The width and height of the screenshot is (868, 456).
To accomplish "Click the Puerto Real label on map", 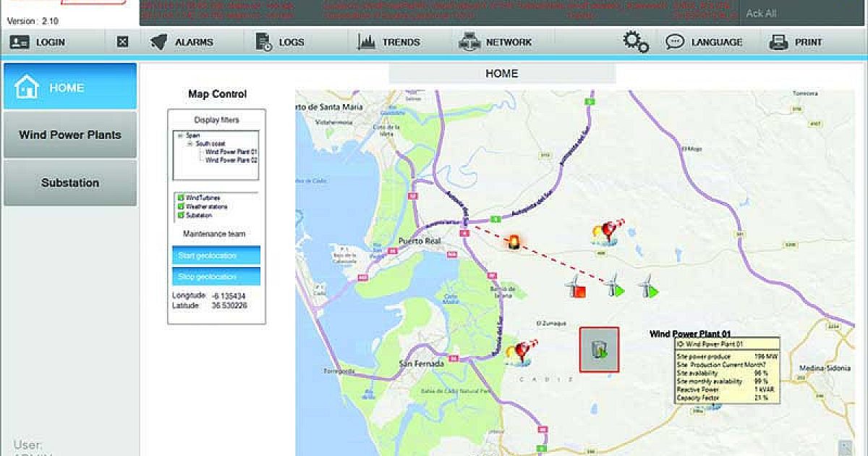I will (x=421, y=242).
